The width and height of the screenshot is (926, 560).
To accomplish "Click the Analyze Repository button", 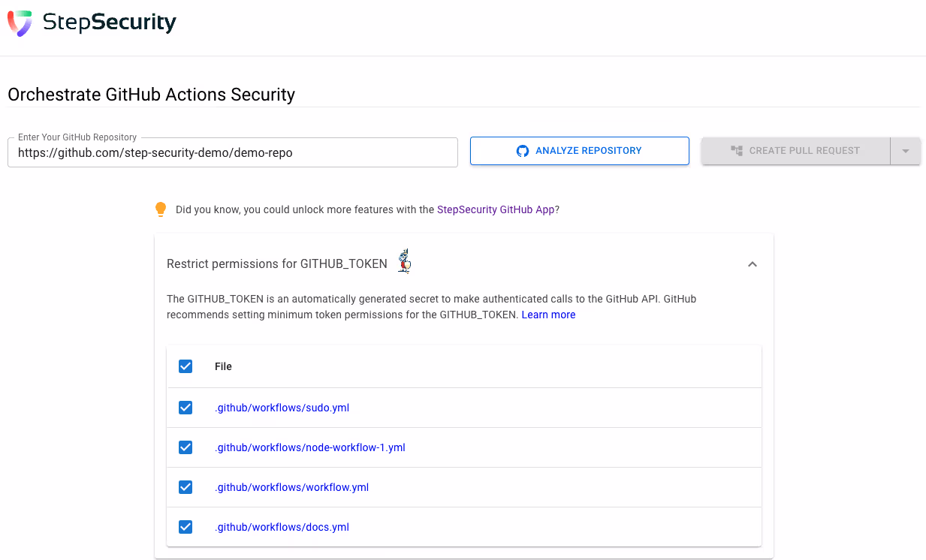I will pos(580,151).
